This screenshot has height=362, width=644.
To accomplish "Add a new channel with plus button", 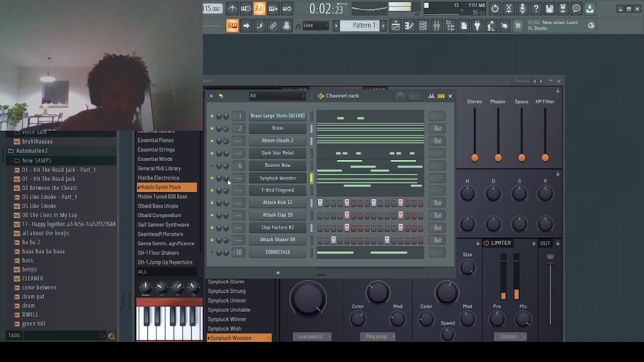I will click(x=278, y=273).
